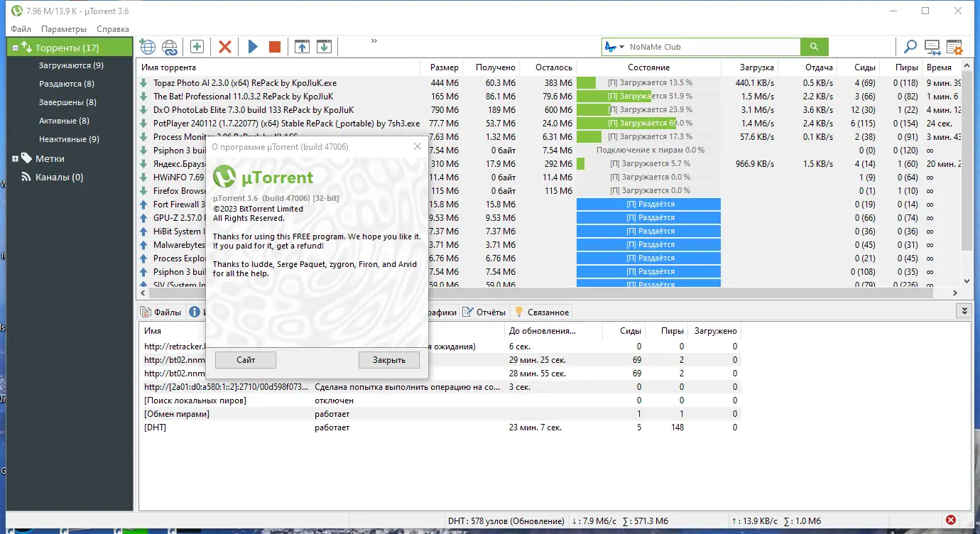
Task: Select Загружаются (9) in the sidebar
Action: pos(71,65)
